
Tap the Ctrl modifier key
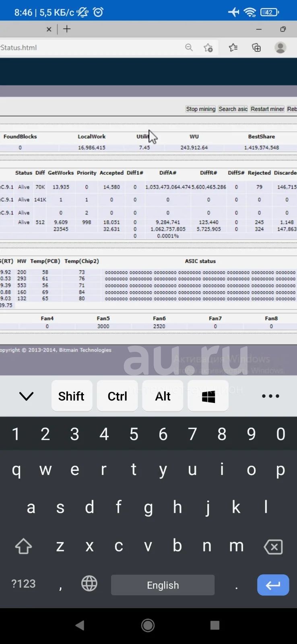tap(117, 396)
